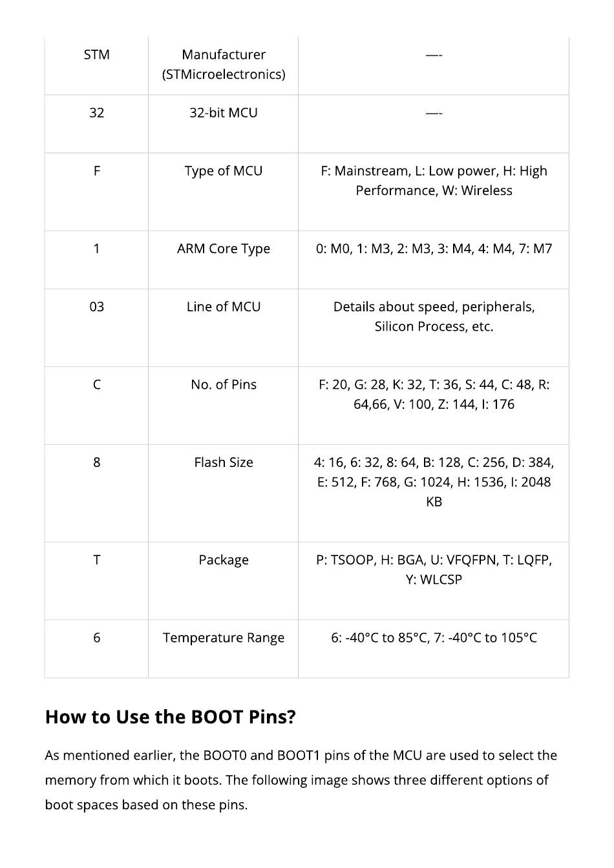The height and width of the screenshot is (868, 614).
Task: Select the 'Line of MCU' cell
Action: pyautogui.click(x=223, y=307)
